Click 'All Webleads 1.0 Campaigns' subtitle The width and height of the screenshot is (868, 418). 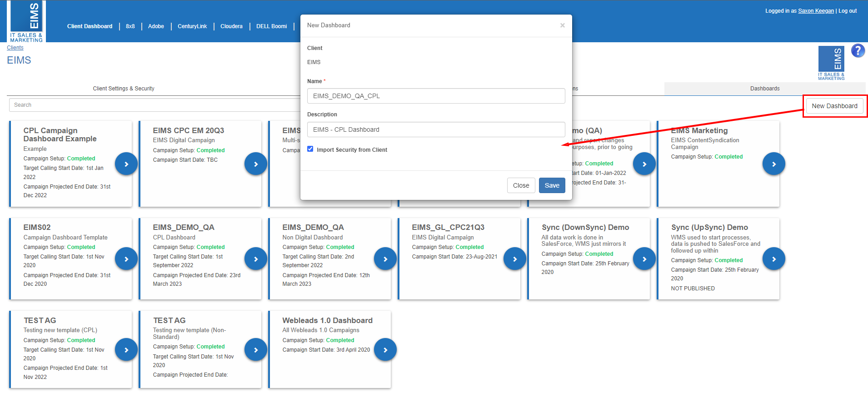point(321,330)
